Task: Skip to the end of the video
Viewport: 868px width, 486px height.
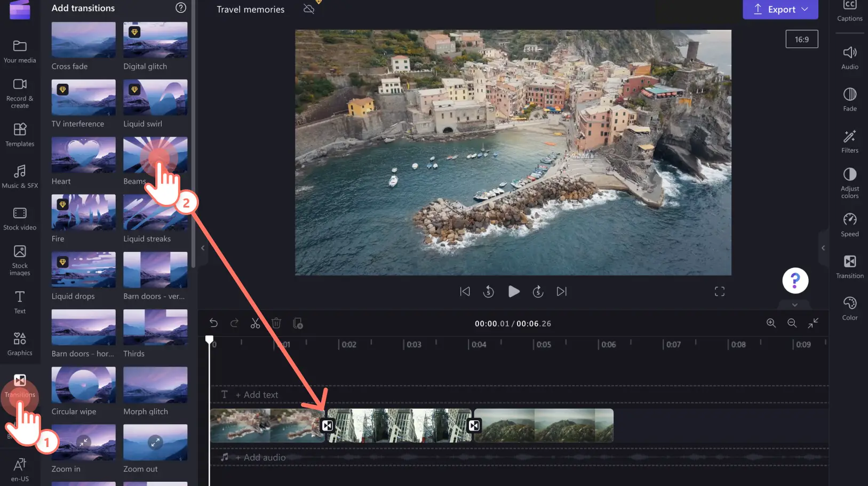Action: (x=561, y=291)
